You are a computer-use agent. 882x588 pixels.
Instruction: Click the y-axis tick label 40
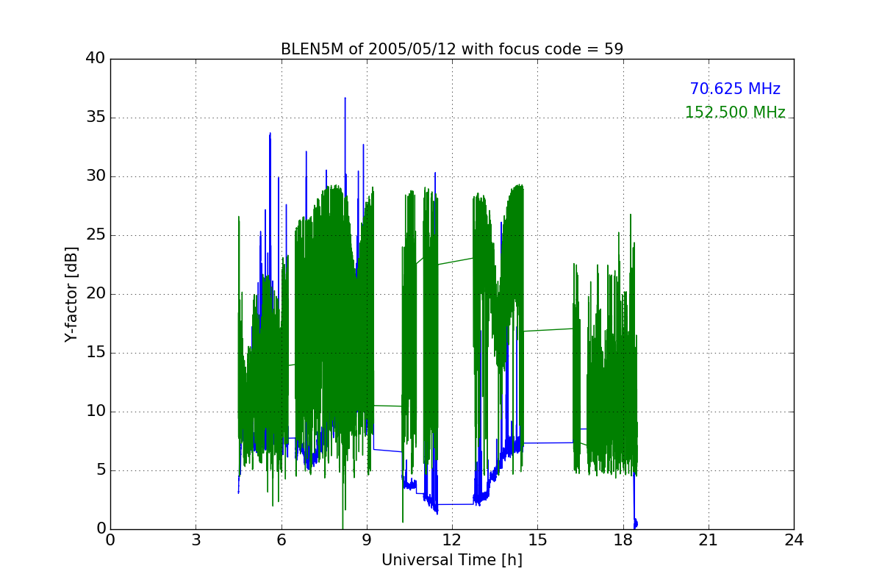point(96,59)
